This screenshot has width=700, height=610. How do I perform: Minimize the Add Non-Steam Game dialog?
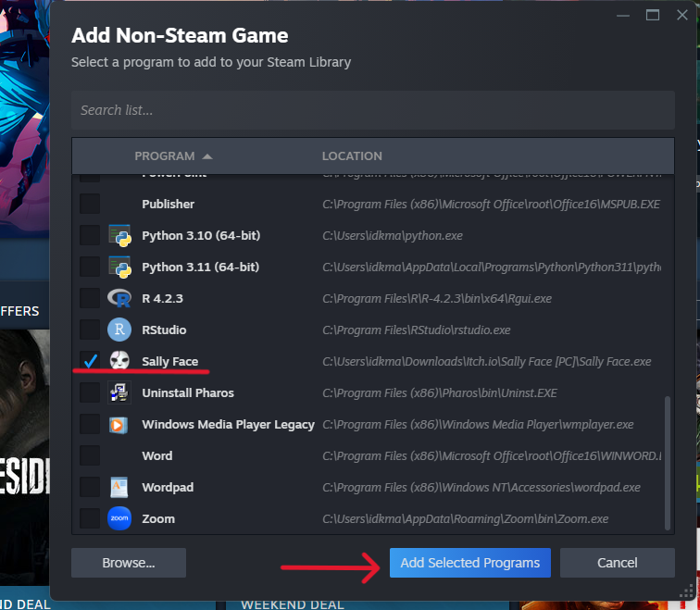point(623,15)
